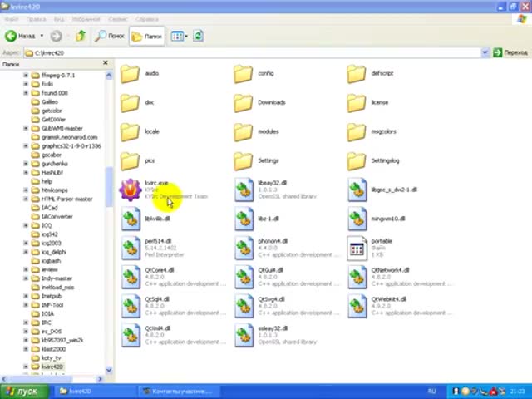
Task: Open the address bar dropdown arrow
Action: click(485, 52)
